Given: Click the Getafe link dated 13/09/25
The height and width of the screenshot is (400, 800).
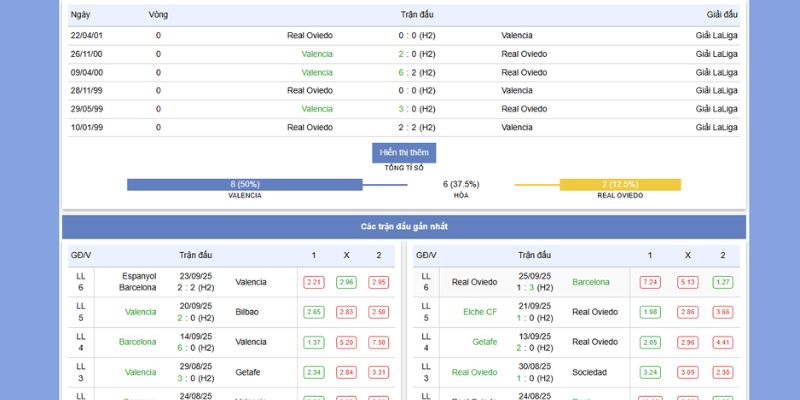Looking at the screenshot, I should pos(484,342).
